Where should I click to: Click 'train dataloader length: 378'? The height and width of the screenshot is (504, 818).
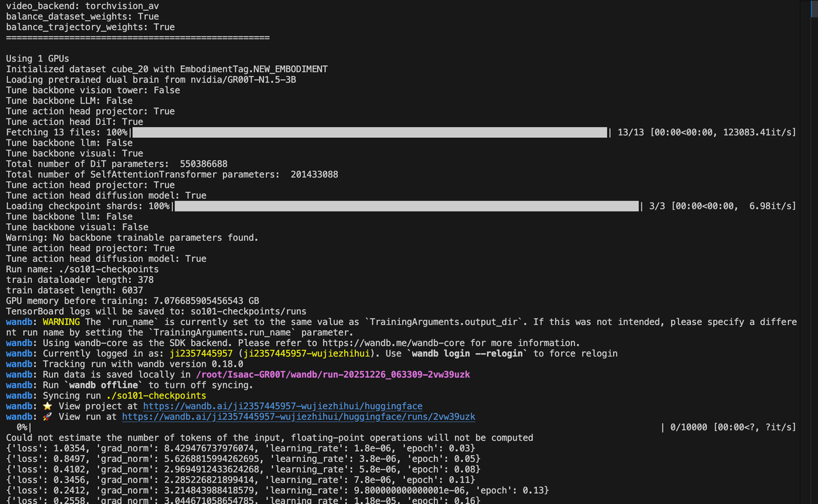point(80,280)
